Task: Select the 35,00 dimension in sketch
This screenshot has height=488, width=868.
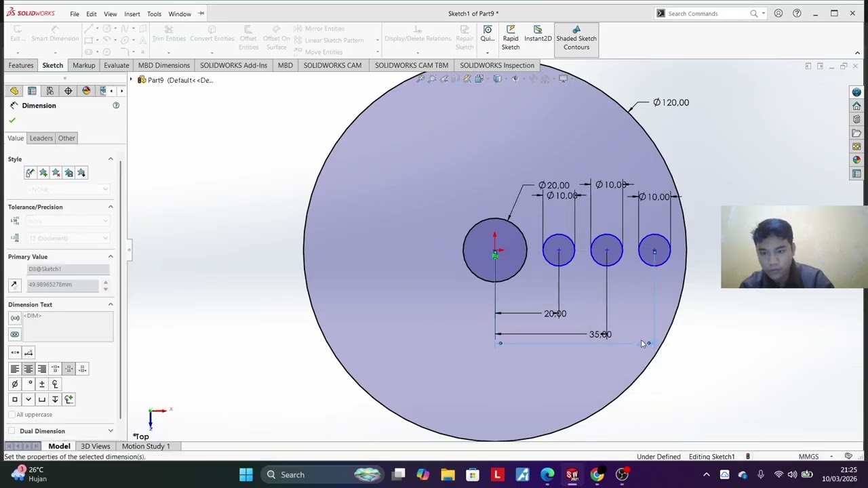Action: (600, 334)
